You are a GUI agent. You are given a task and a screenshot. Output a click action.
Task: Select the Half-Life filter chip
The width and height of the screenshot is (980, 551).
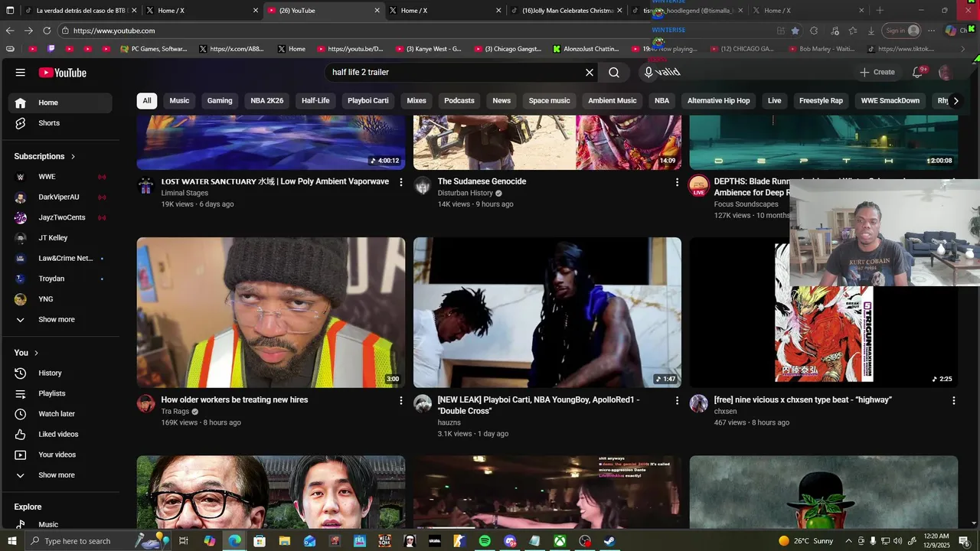tap(315, 100)
